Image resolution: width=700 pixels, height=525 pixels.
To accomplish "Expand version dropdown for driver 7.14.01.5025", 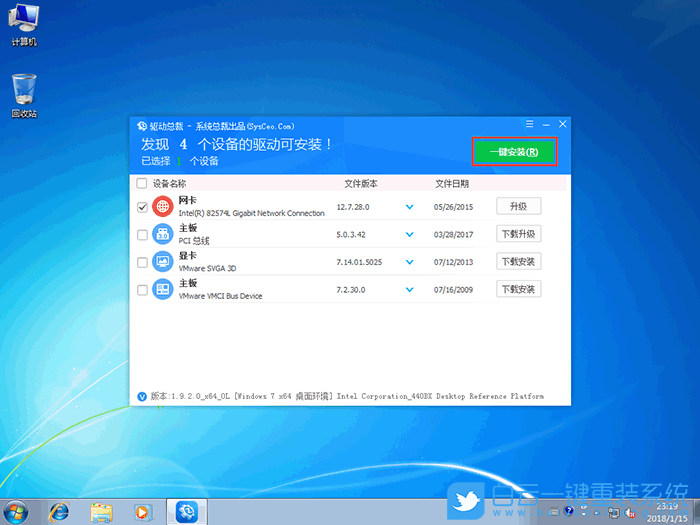I will click(409, 262).
